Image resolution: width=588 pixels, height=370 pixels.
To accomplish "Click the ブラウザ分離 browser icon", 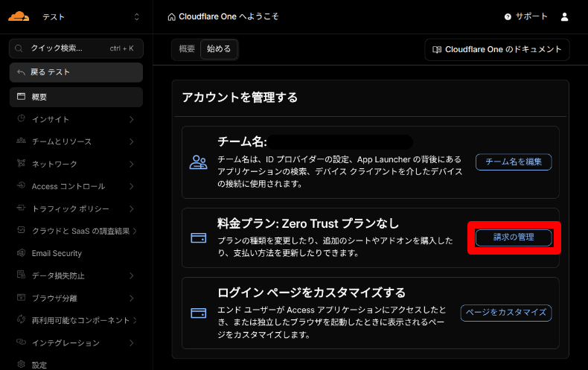I will click(x=21, y=297).
